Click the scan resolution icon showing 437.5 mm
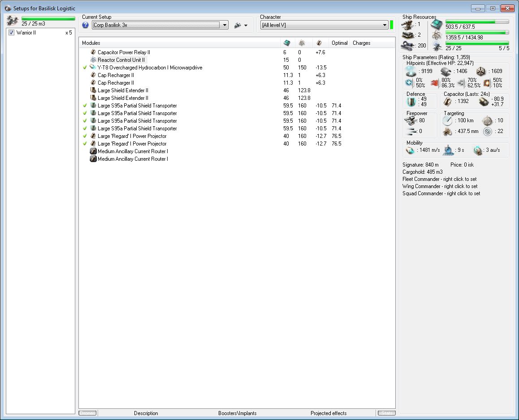519x420 pixels. (447, 131)
